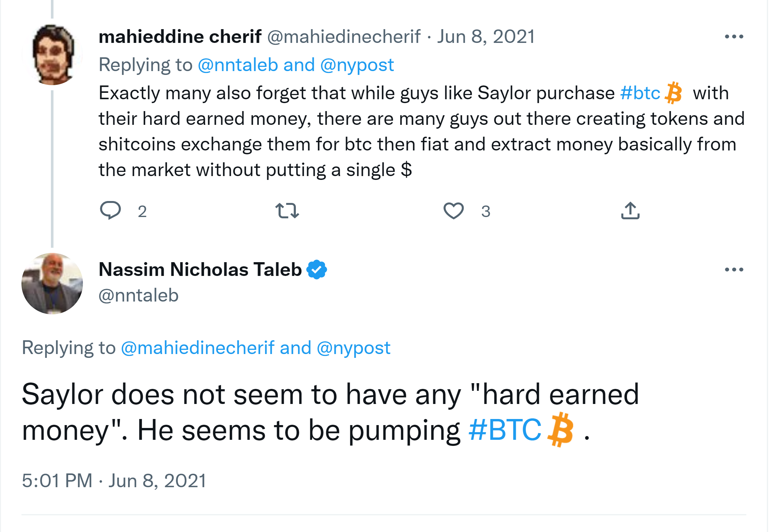Click the reply icon on mahieddine's tweet
This screenshot has height=532, width=771.
click(x=110, y=210)
